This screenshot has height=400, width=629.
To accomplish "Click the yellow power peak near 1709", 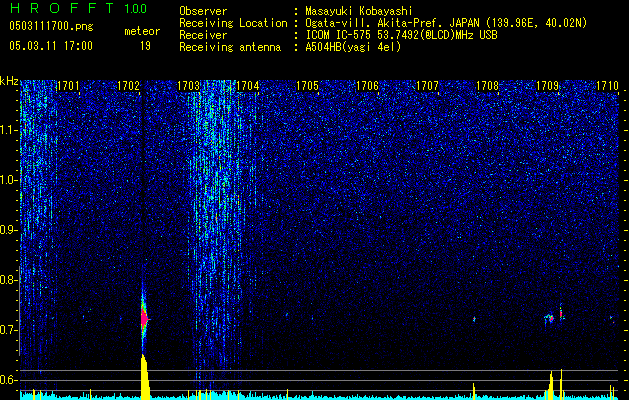I will 551,385.
